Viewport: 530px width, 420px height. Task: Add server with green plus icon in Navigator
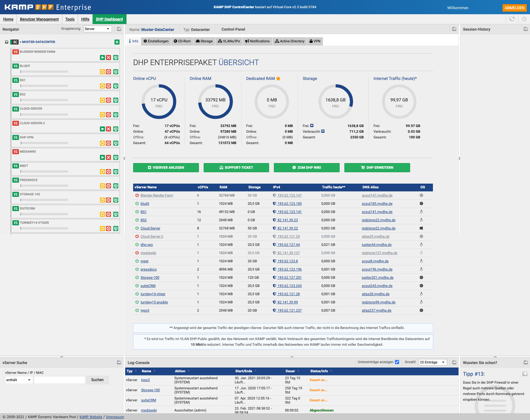(117, 42)
